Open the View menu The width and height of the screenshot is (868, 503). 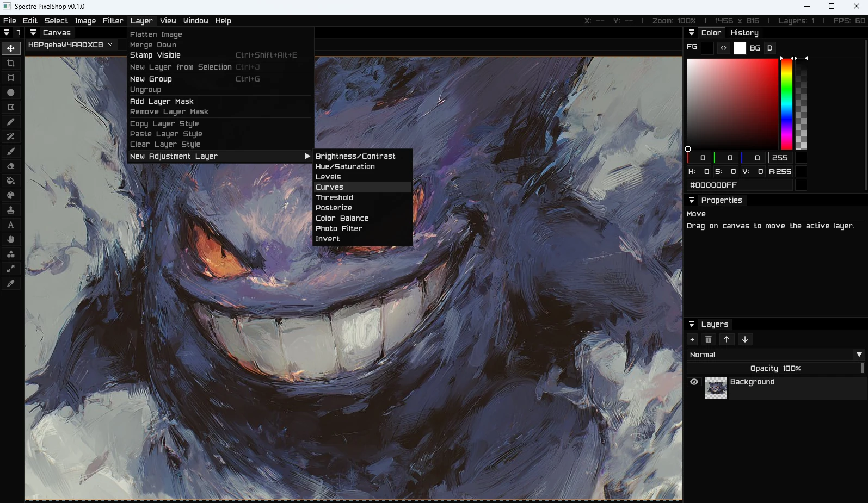[x=168, y=21]
